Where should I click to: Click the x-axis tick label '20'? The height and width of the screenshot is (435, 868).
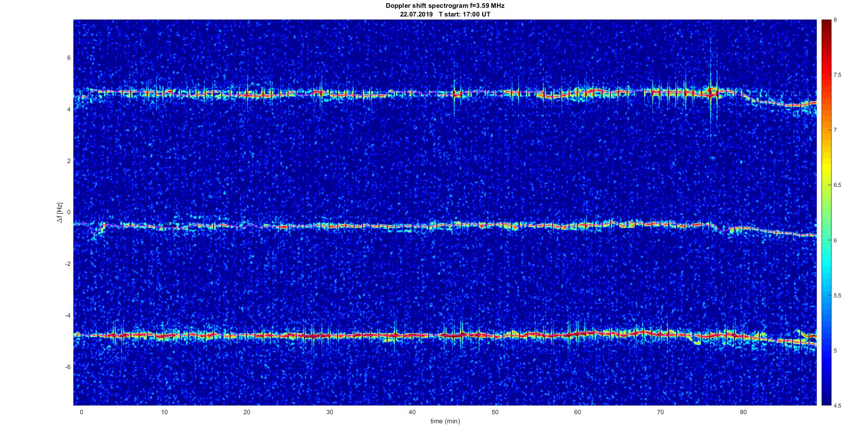point(247,412)
